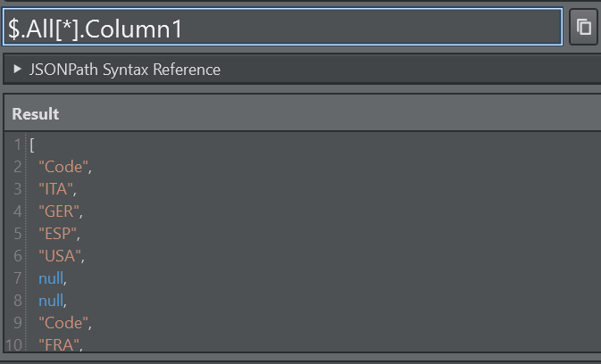Click line number 3 in the gutter

[18, 189]
